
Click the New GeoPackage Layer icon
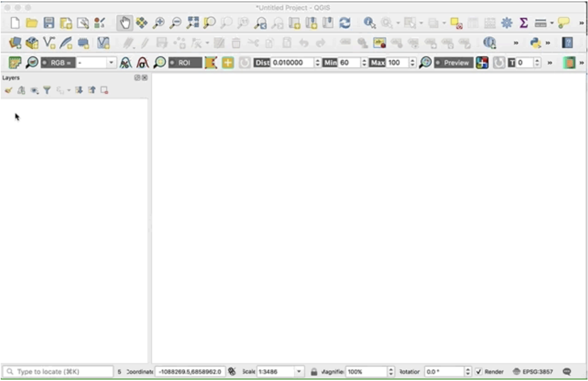click(32, 43)
